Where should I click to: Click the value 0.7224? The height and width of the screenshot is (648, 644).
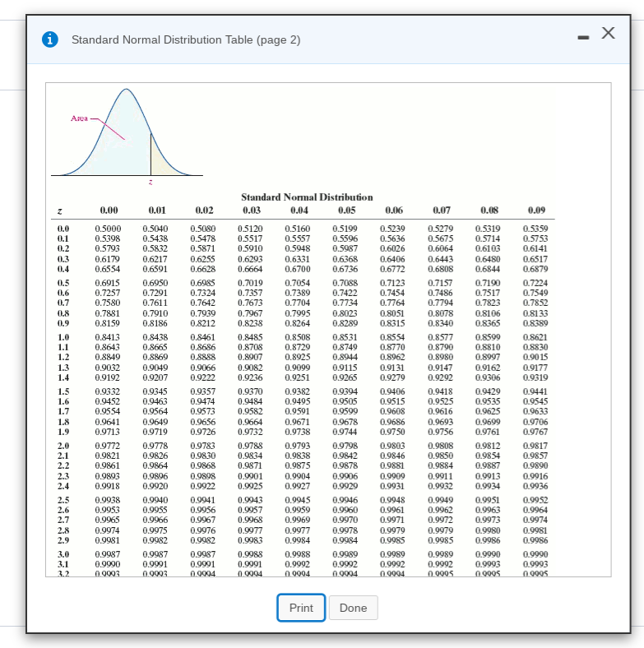(x=535, y=283)
